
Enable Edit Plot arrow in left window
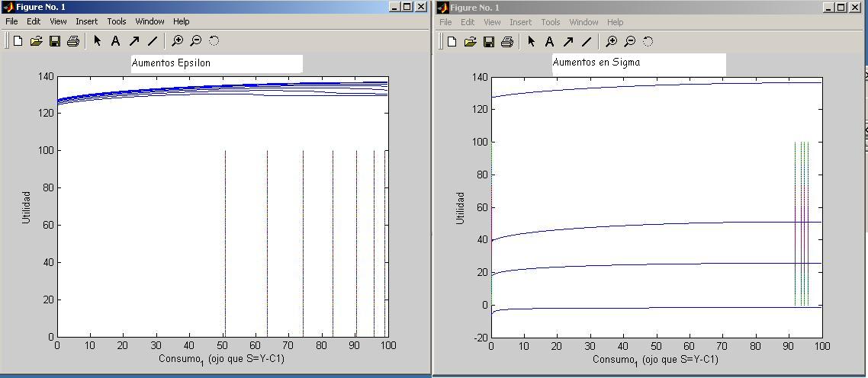coord(97,41)
